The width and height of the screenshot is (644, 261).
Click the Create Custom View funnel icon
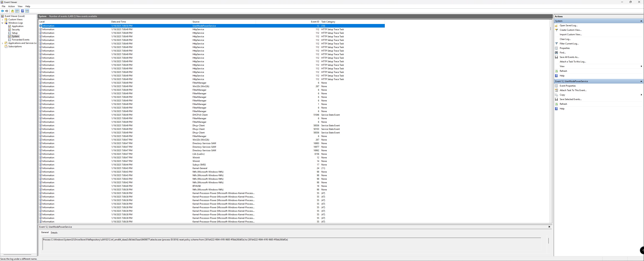click(556, 30)
